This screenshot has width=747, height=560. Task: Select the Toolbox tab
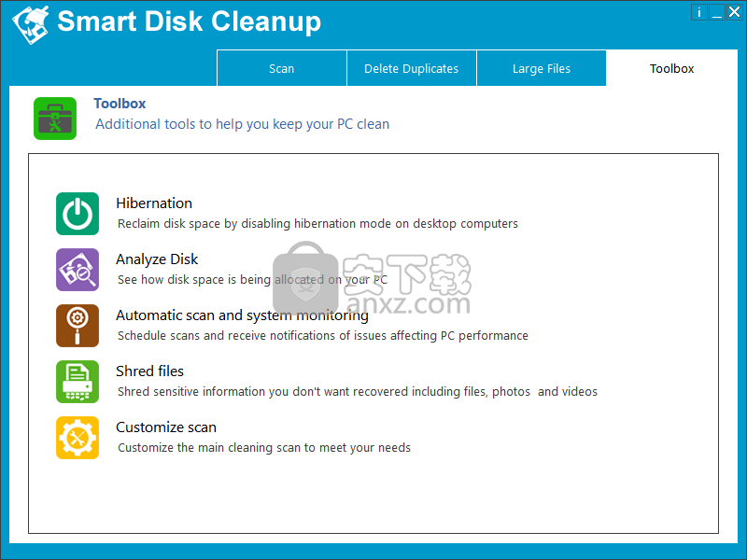click(x=671, y=68)
